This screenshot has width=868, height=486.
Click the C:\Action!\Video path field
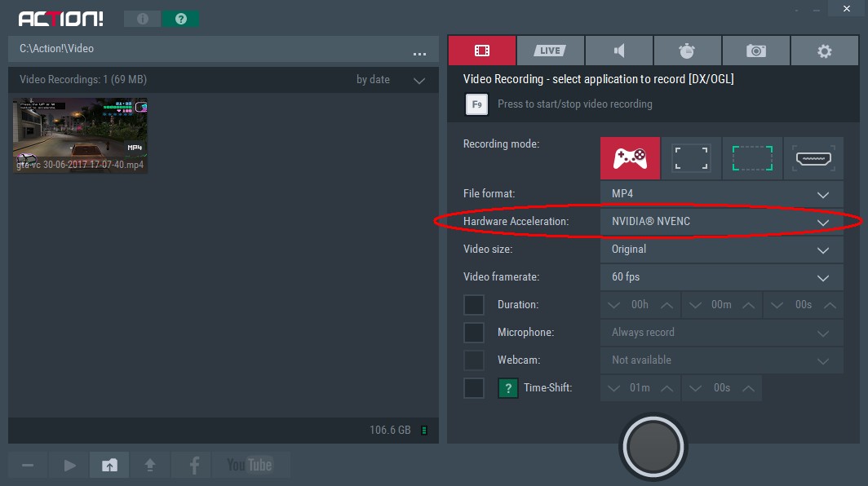click(x=224, y=49)
